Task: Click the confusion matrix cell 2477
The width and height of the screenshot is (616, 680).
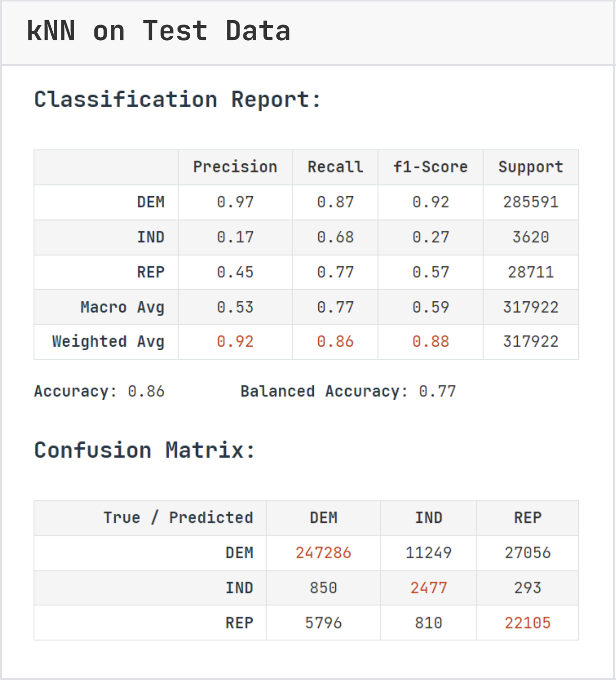Action: click(x=429, y=588)
